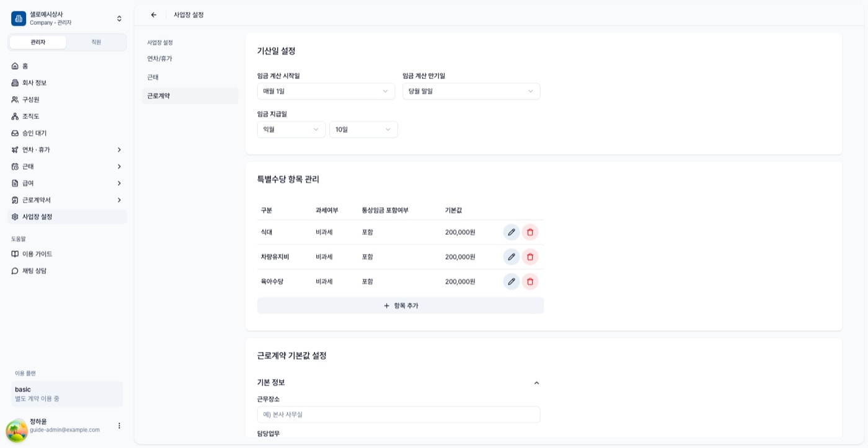Open 구성원 in sidebar
The height and width of the screenshot is (448, 868).
click(67, 99)
